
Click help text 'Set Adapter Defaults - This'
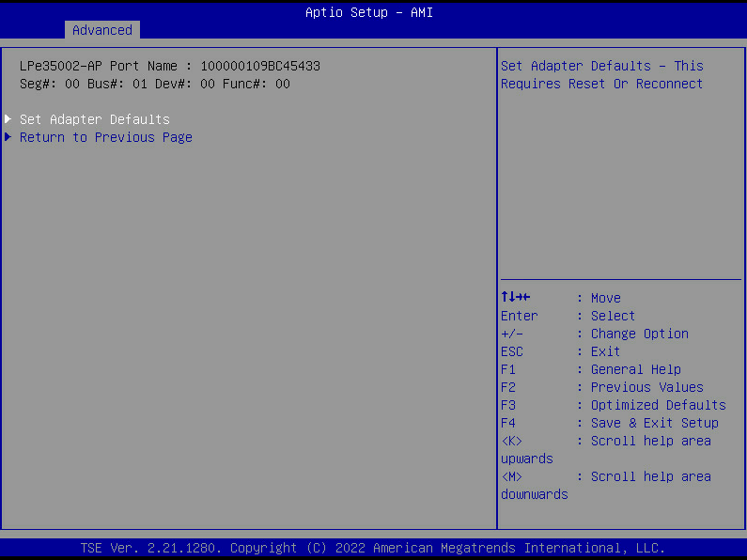601,66
